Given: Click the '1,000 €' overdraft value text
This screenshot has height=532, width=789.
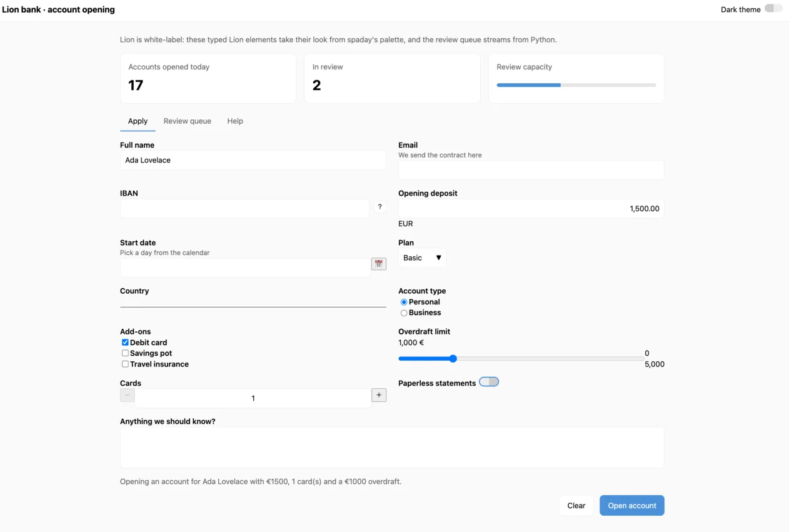Looking at the screenshot, I should click(411, 343).
